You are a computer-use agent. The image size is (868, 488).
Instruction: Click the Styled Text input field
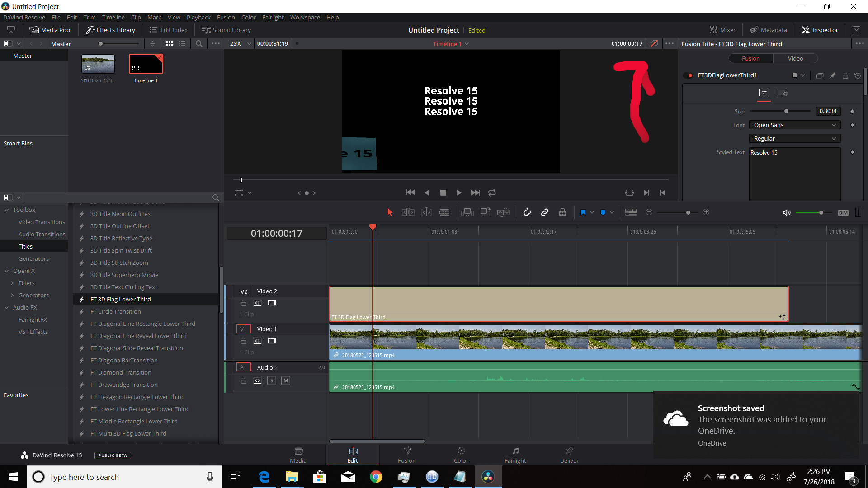[x=795, y=174]
